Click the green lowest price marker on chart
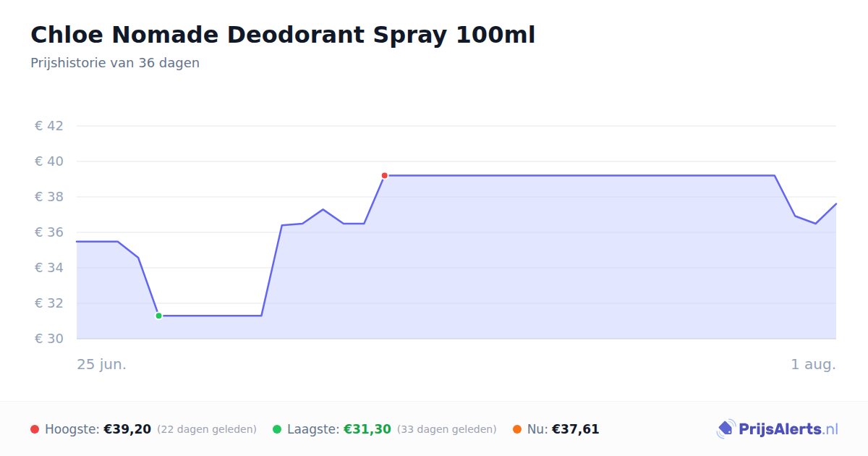 point(158,316)
